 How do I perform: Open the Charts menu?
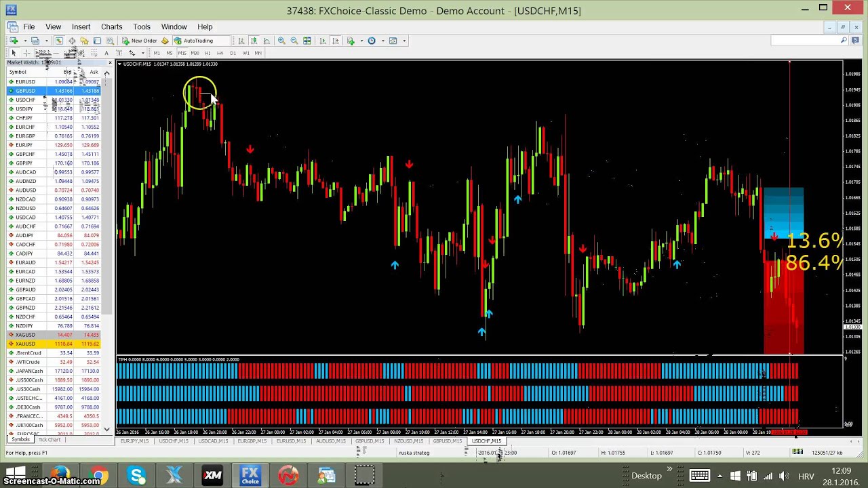click(111, 26)
